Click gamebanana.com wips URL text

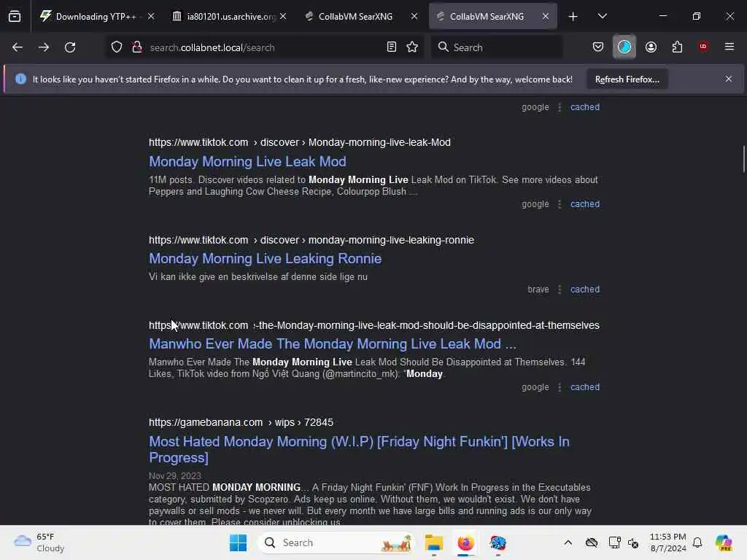pyautogui.click(x=241, y=422)
